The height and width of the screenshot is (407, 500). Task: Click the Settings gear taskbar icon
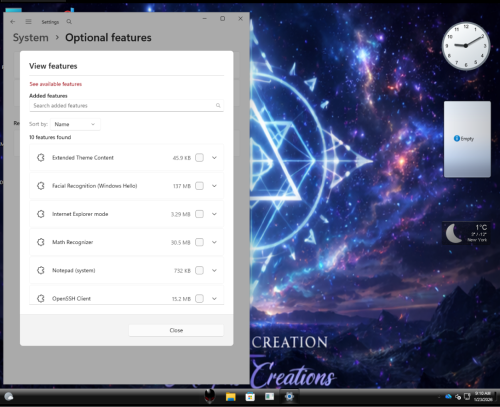point(289,396)
